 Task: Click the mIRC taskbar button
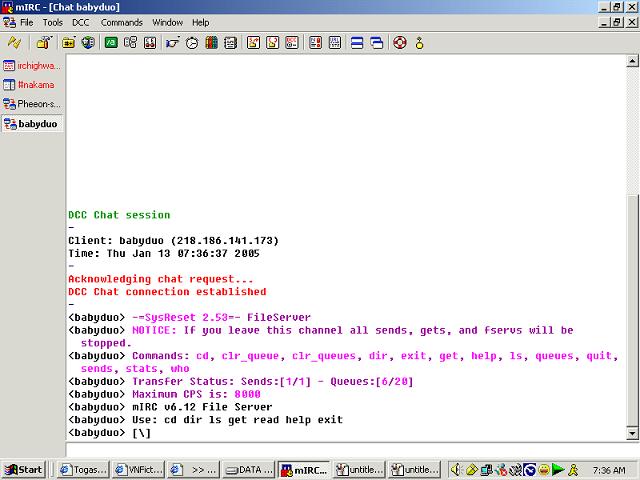pos(304,470)
